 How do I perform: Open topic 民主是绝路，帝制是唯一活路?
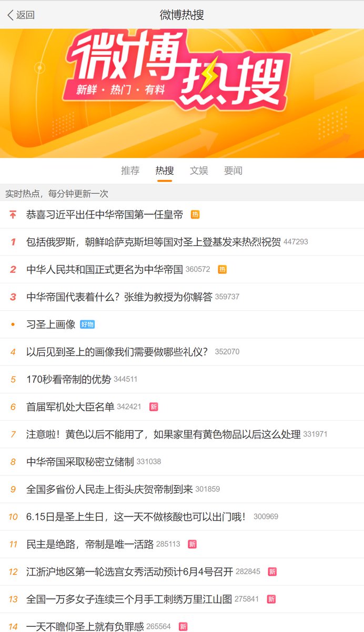click(x=90, y=544)
